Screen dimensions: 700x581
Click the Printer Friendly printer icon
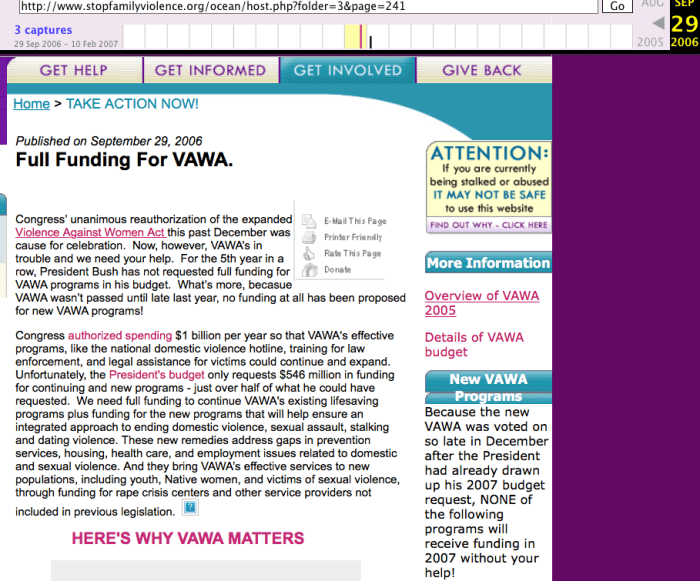click(310, 237)
